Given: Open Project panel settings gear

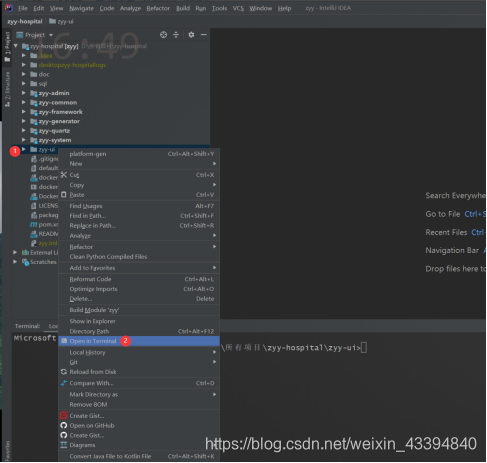Looking at the screenshot, I should (x=191, y=35).
